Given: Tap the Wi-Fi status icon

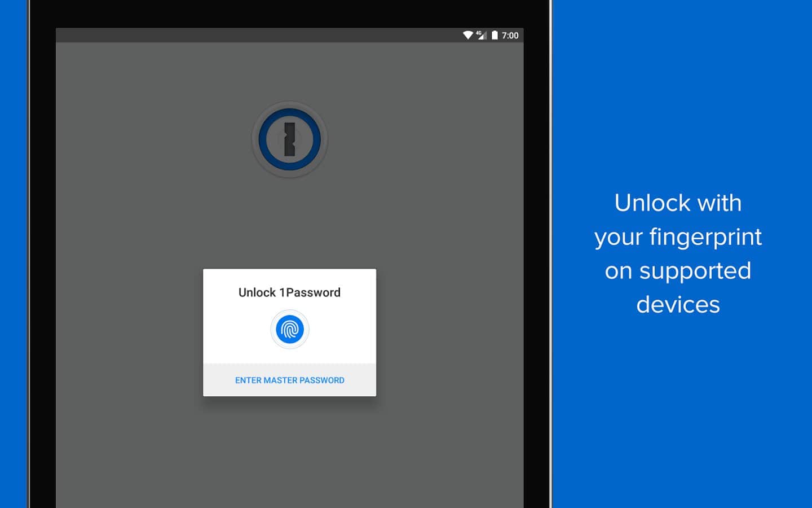Looking at the screenshot, I should click(x=467, y=35).
